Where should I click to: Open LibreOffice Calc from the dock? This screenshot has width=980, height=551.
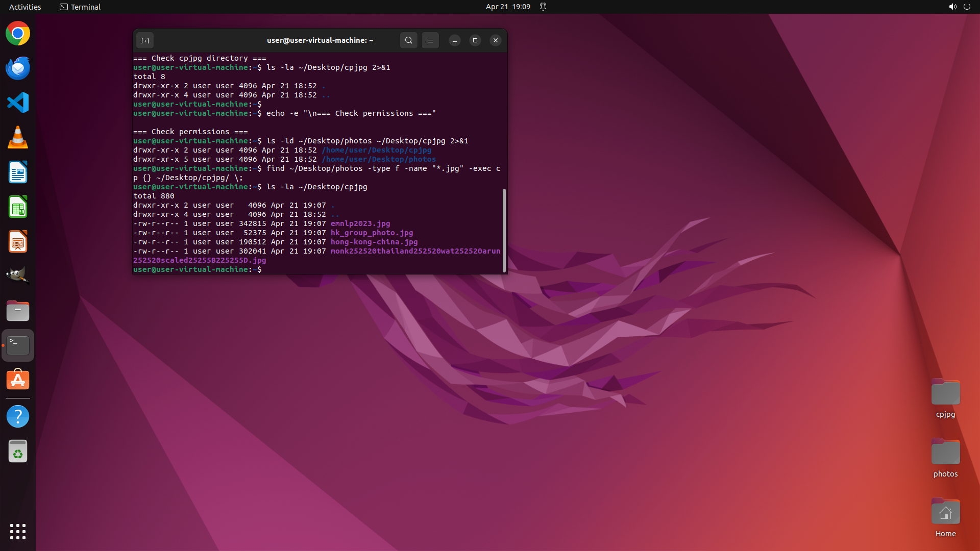click(x=18, y=207)
